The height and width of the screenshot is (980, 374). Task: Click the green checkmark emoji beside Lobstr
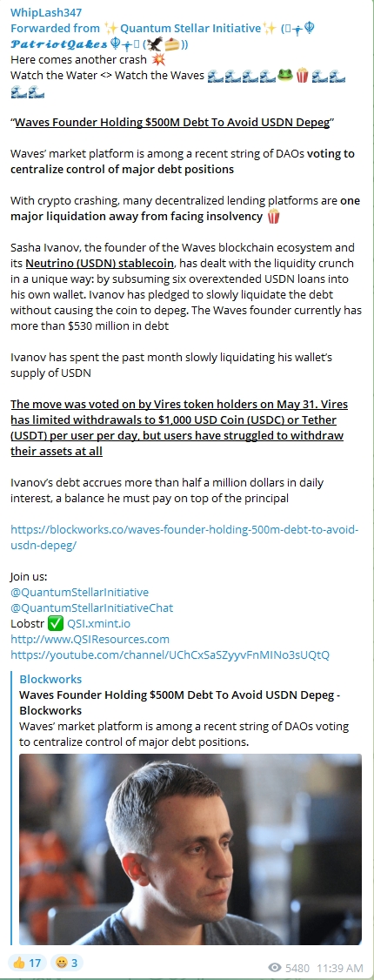tap(56, 623)
